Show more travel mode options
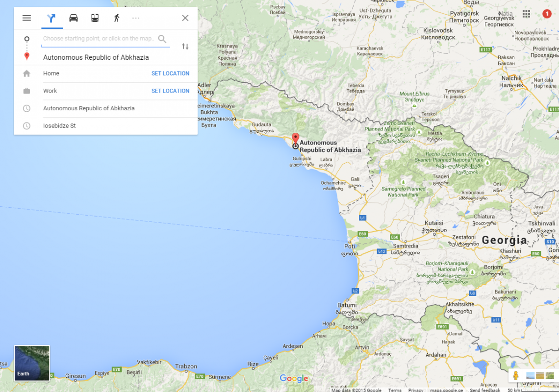This screenshot has height=392, width=559. pos(136,18)
